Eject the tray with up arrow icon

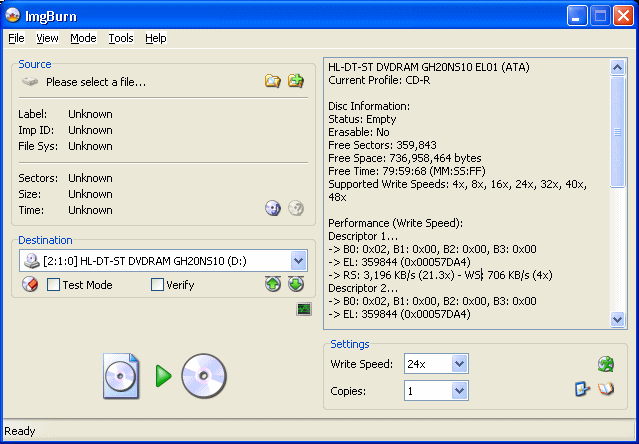click(273, 284)
